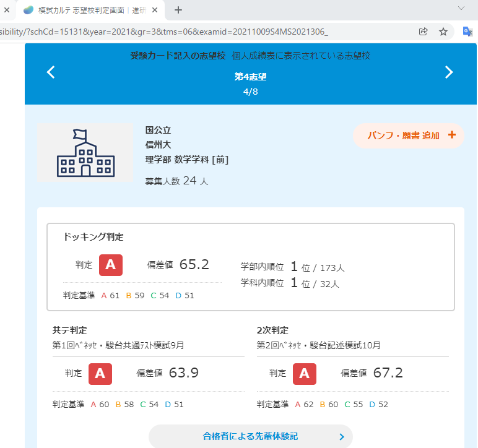Close the partially visible left tab
The image size is (478, 448).
click(x=7, y=10)
